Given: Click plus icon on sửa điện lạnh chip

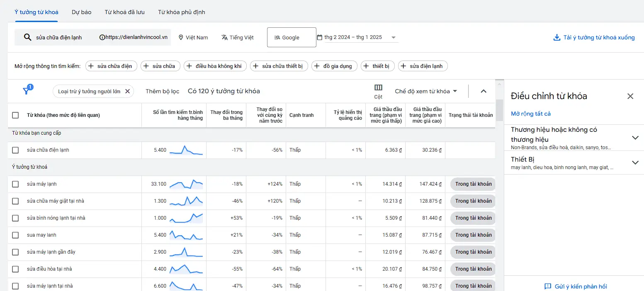Looking at the screenshot, I should 404,66.
